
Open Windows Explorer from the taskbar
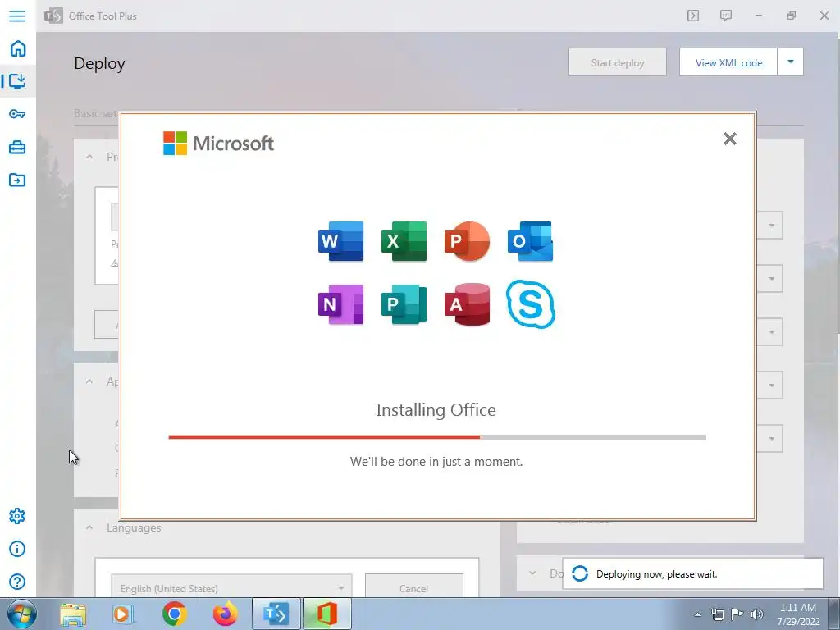(x=73, y=614)
